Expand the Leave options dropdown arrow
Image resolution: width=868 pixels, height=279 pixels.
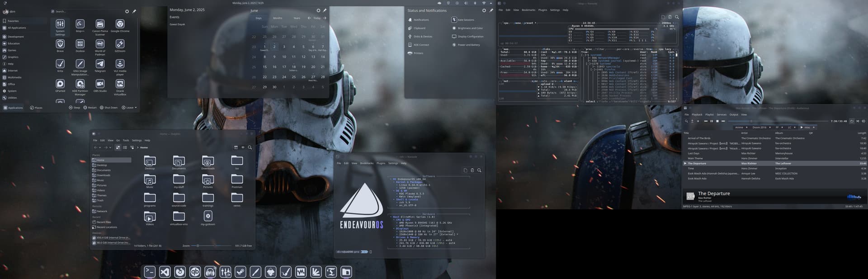(x=136, y=108)
